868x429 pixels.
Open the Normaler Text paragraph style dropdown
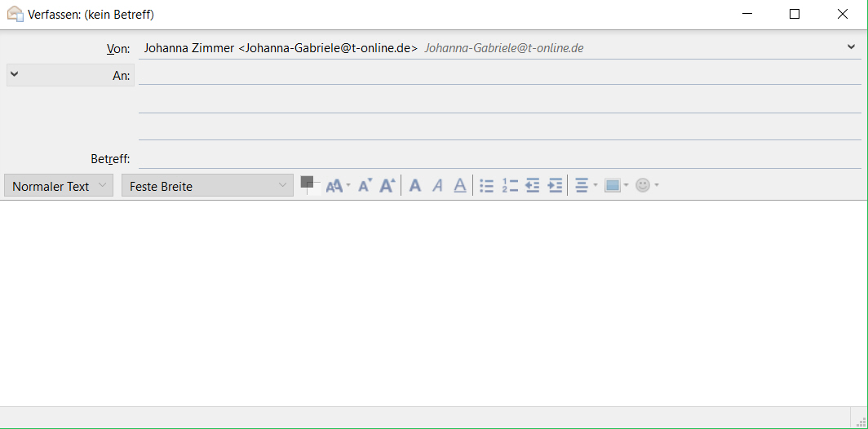[59, 185]
